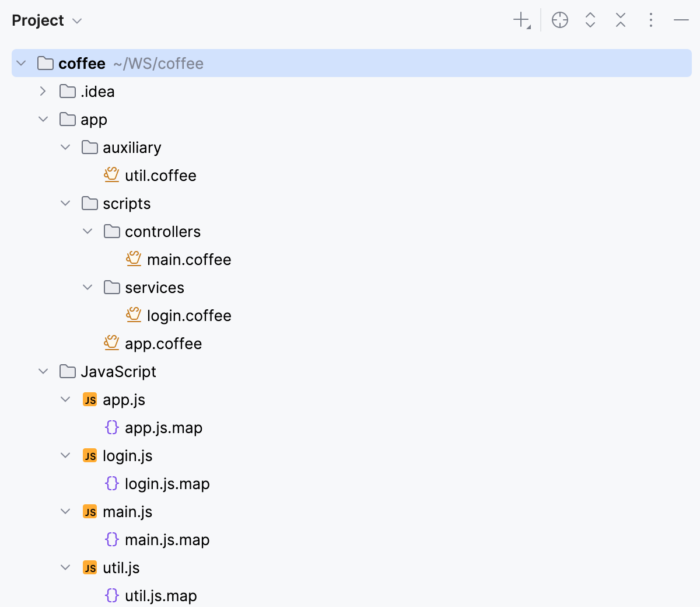Viewport: 700px width, 607px height.
Task: Collapse the app folder
Action: pyautogui.click(x=43, y=119)
